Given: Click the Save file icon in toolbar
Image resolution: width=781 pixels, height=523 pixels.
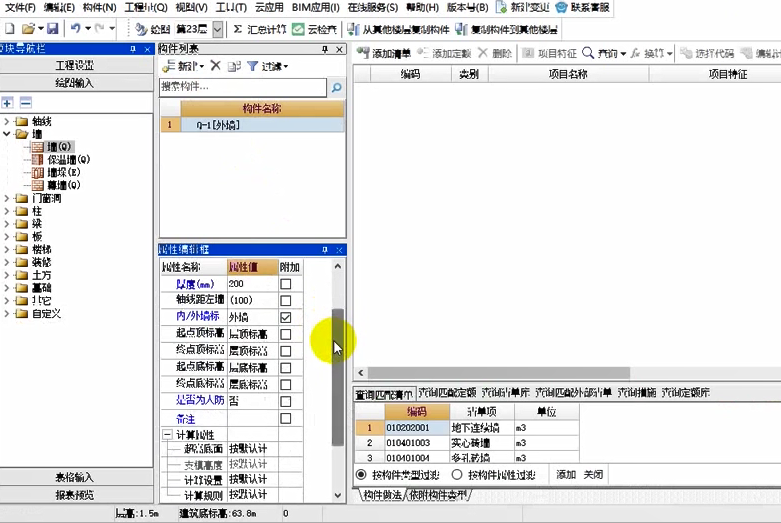Looking at the screenshot, I should coord(52,29).
